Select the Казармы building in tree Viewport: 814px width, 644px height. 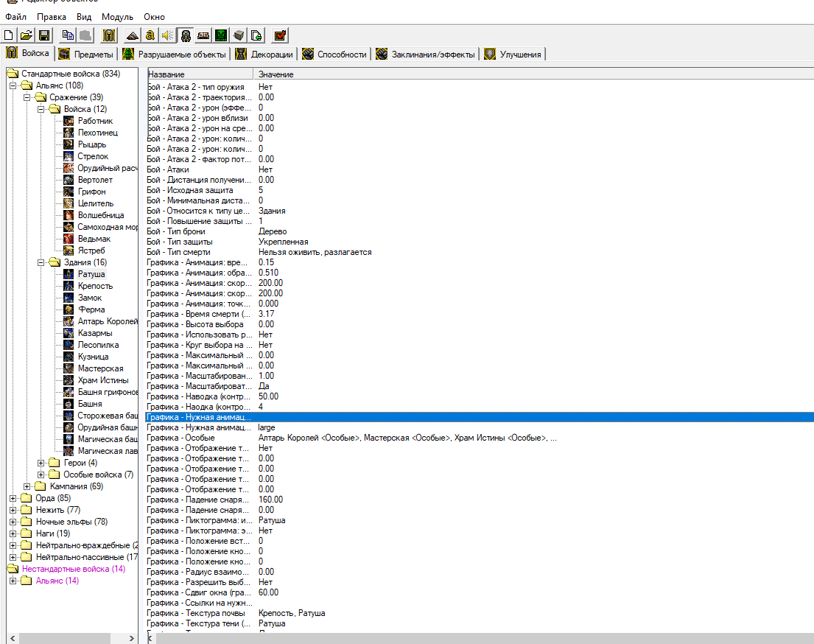tap(95, 334)
